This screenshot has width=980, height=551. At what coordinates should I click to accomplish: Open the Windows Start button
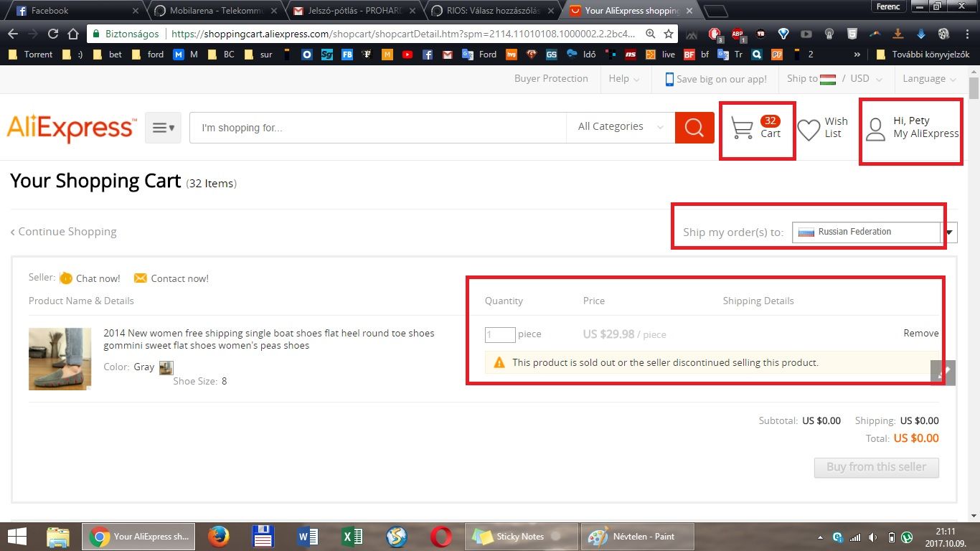pyautogui.click(x=17, y=537)
